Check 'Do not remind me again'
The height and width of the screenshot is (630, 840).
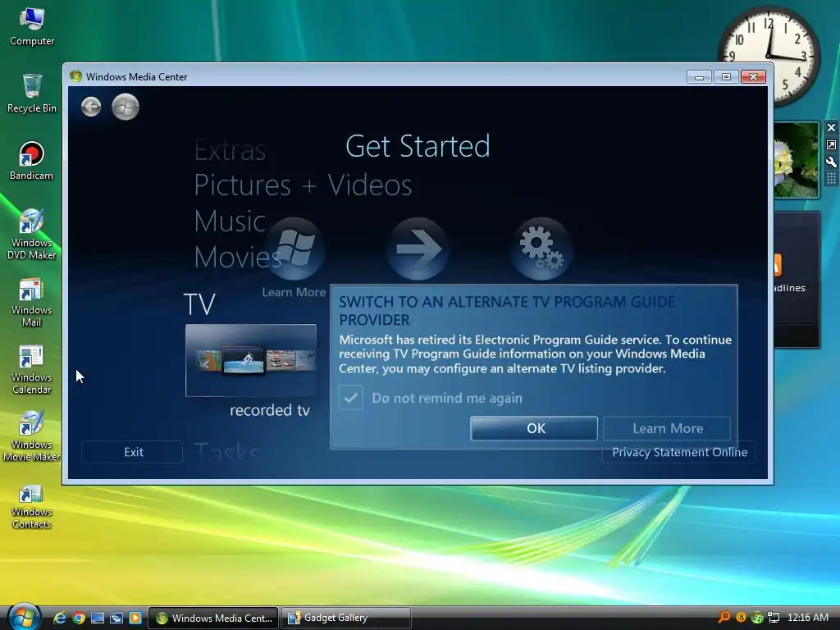click(351, 398)
